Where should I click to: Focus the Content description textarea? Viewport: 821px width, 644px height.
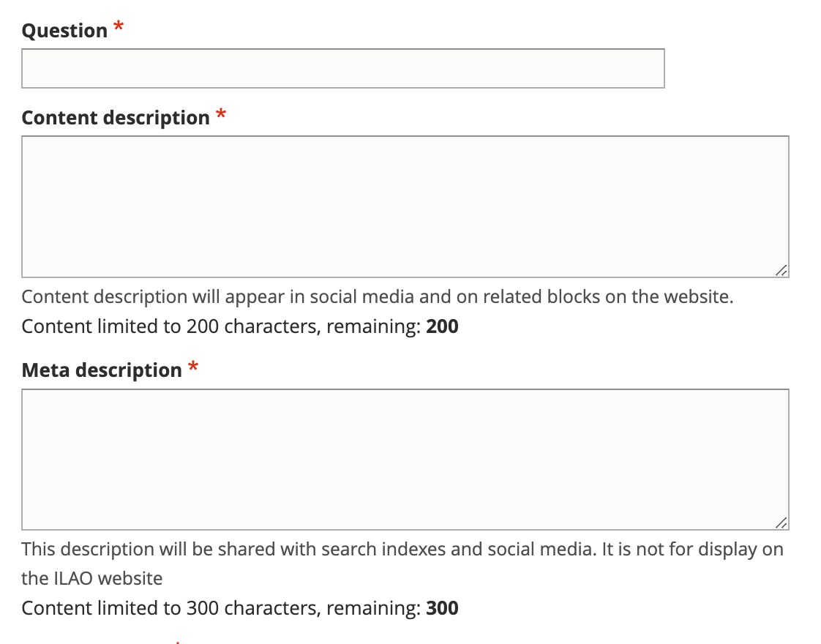pyautogui.click(x=405, y=207)
